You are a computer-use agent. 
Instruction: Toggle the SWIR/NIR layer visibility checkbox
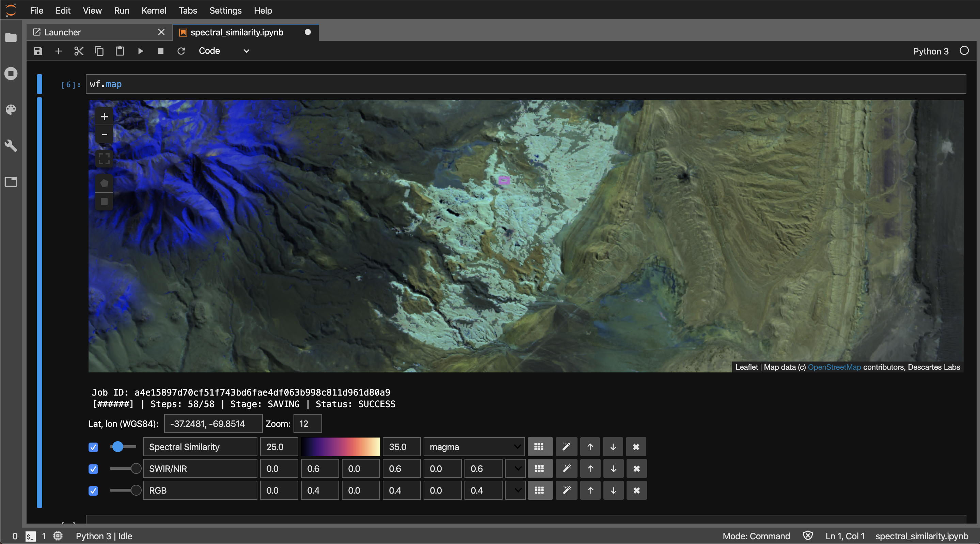coord(93,469)
